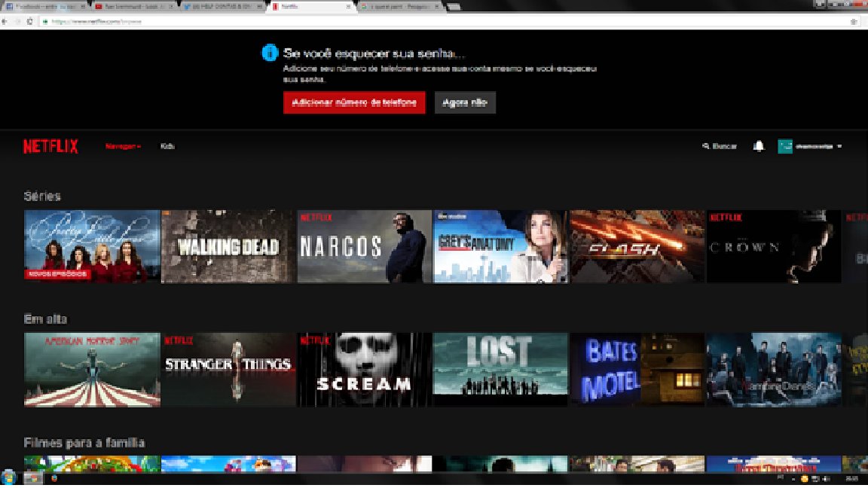Click Filmes para a família heading

84,443
